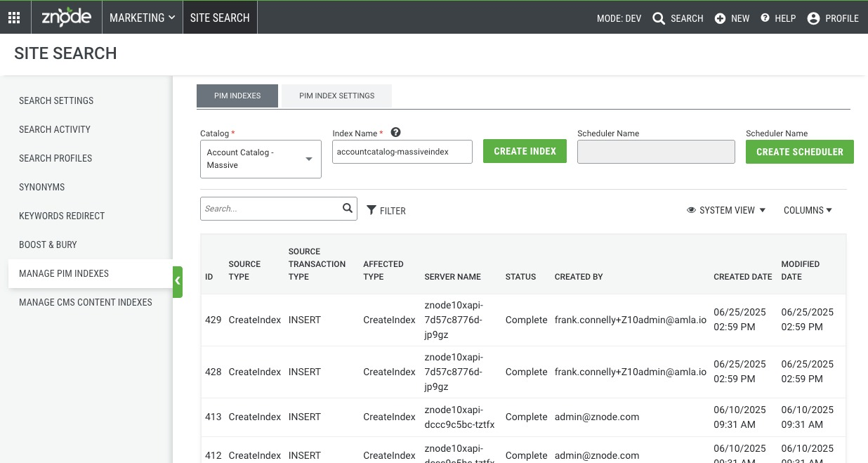Sort by Created By column header
Image resolution: width=868 pixels, height=463 pixels.
pyautogui.click(x=579, y=277)
